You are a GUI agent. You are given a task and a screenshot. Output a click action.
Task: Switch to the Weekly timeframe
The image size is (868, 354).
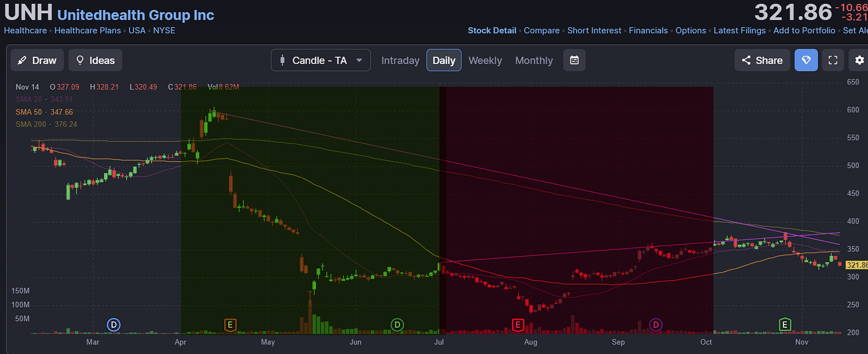(x=485, y=60)
